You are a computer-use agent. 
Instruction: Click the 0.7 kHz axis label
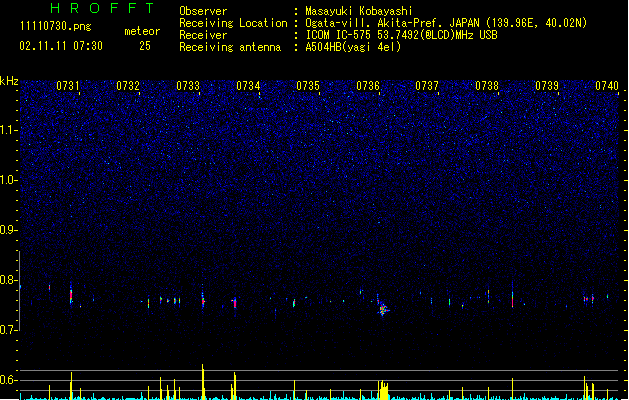click(x=8, y=330)
